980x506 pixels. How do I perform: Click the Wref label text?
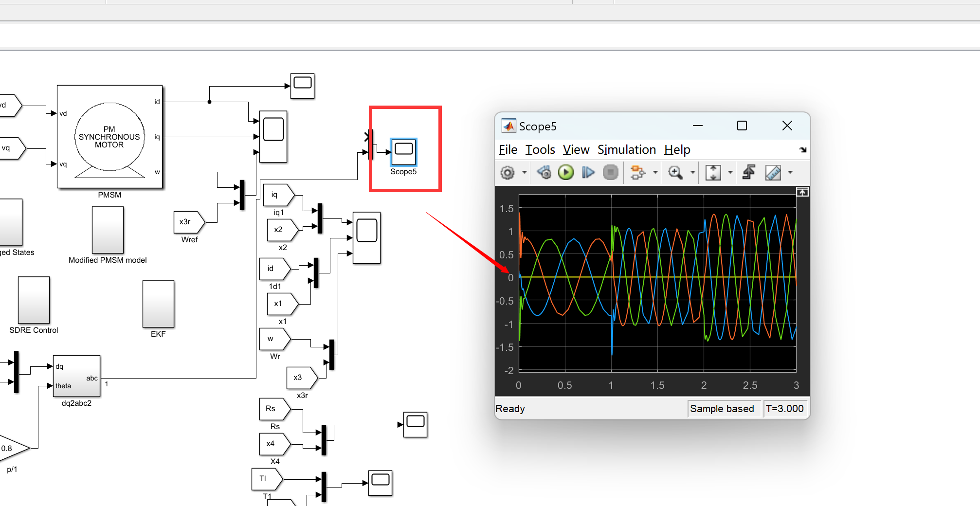click(x=189, y=240)
